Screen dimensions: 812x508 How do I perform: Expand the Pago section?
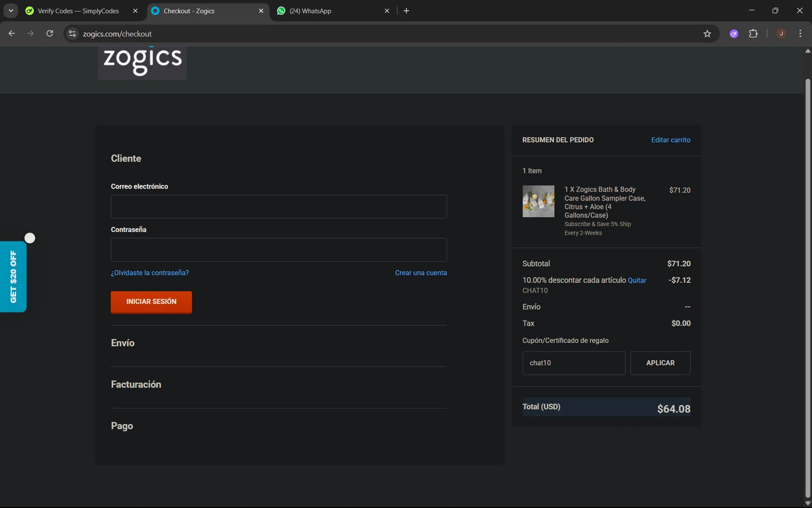[122, 426]
